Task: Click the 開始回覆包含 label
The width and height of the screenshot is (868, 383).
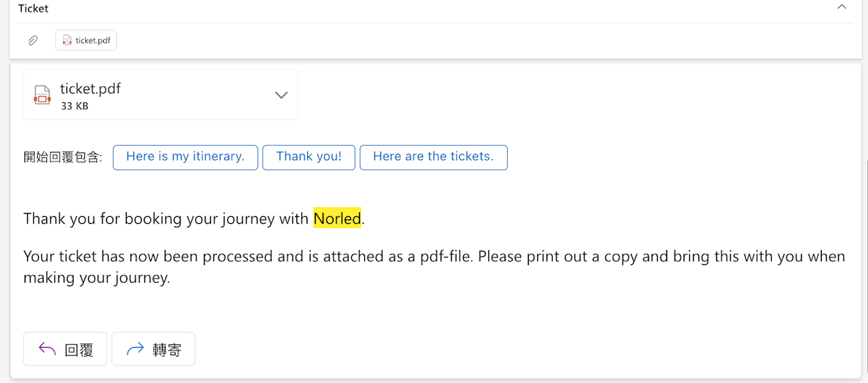Action: click(62, 157)
